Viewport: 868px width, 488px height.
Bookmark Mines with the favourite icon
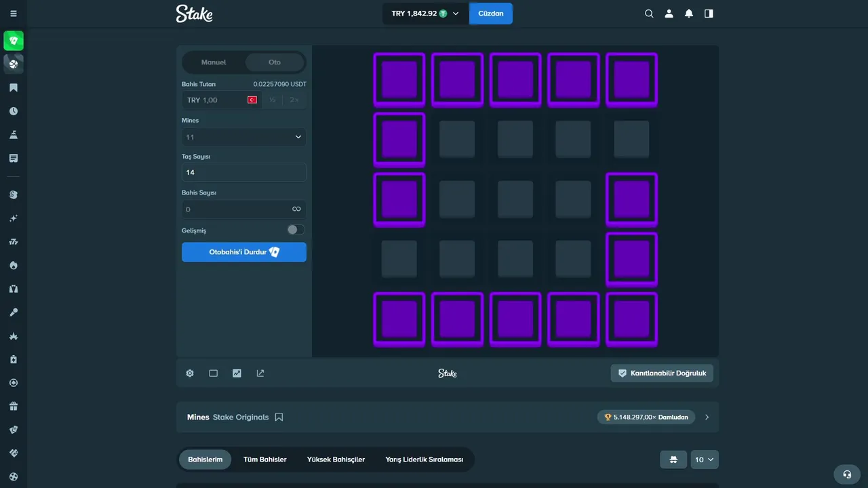(279, 418)
